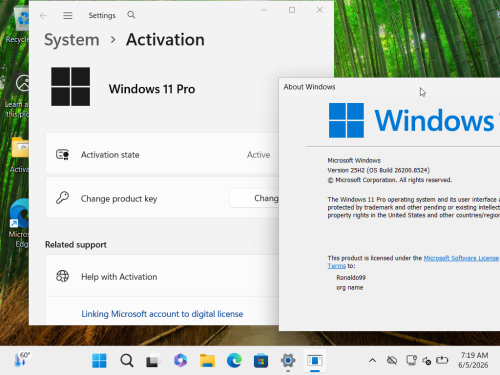The image size is (500, 375).
Task: Click the Microsoft Corporation copyright line
Action: (x=390, y=180)
